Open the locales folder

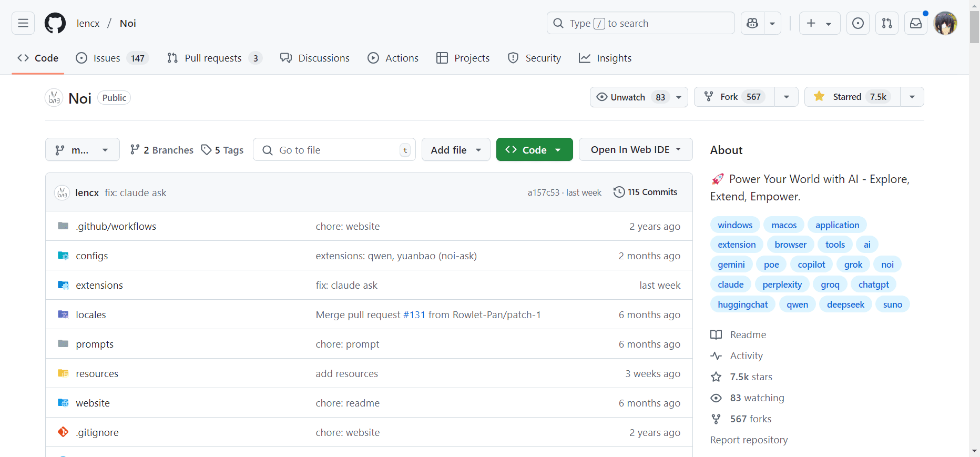(91, 314)
